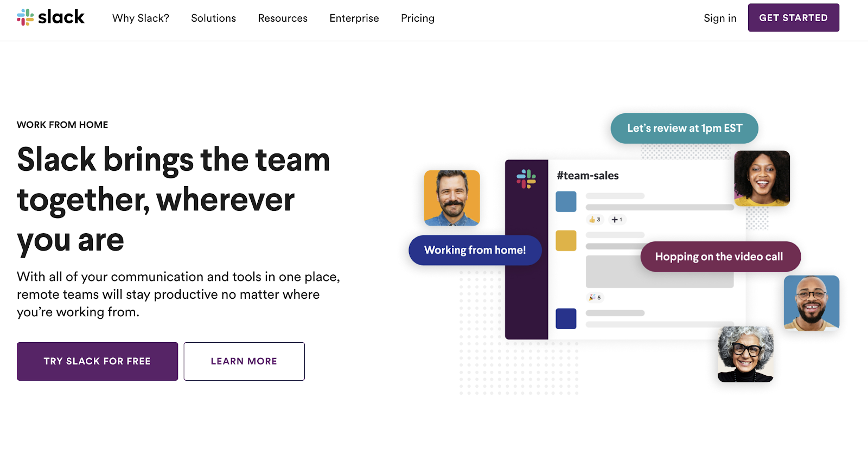Click the Let's review at 1pm EST bubble
868x462 pixels.
(685, 129)
